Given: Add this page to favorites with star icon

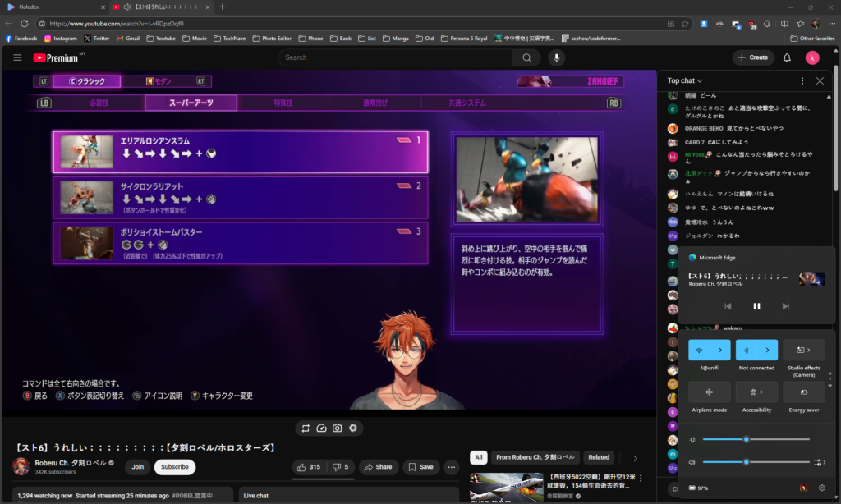Looking at the screenshot, I should (x=685, y=24).
